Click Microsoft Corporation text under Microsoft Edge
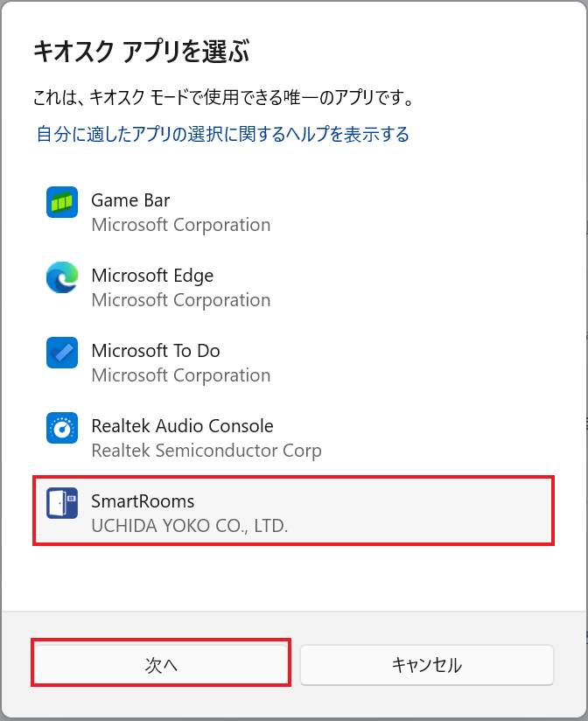This screenshot has width=588, height=721. 180,300
